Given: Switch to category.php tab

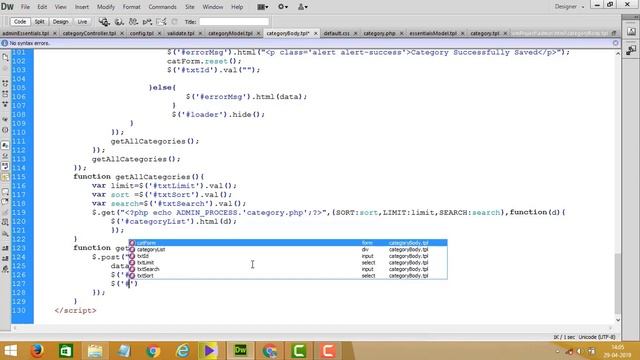Looking at the screenshot, I should [x=379, y=33].
